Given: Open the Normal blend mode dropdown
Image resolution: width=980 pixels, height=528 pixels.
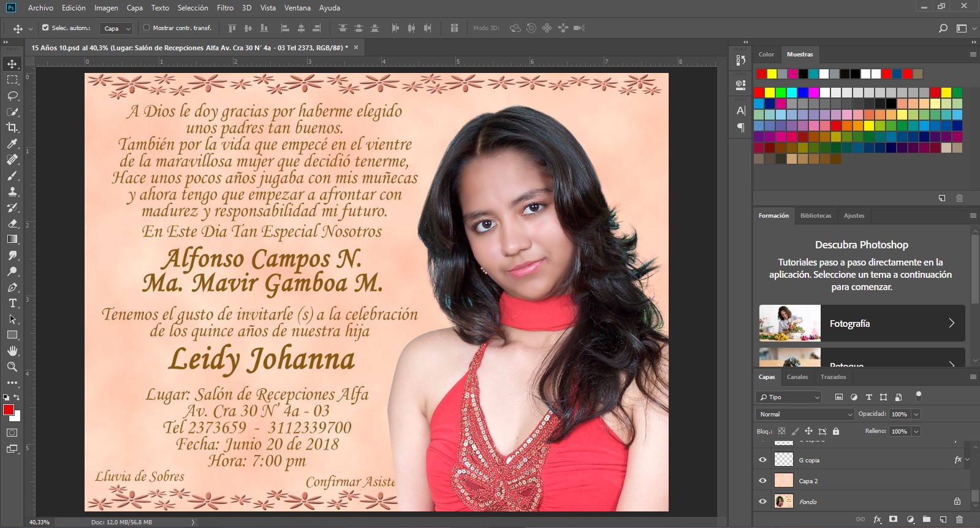Looking at the screenshot, I should coord(805,414).
